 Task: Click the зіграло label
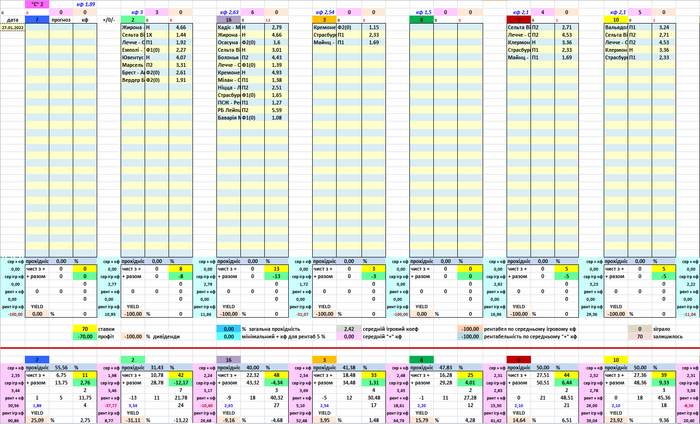coord(662,329)
